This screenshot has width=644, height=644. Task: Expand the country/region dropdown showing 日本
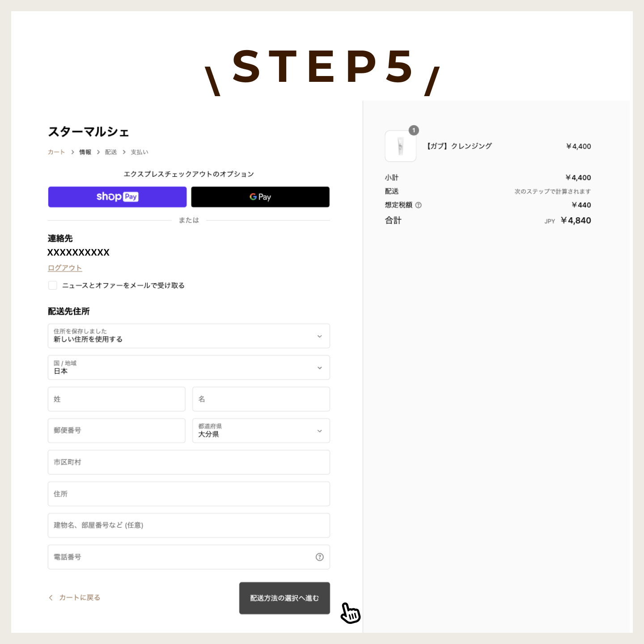point(189,368)
